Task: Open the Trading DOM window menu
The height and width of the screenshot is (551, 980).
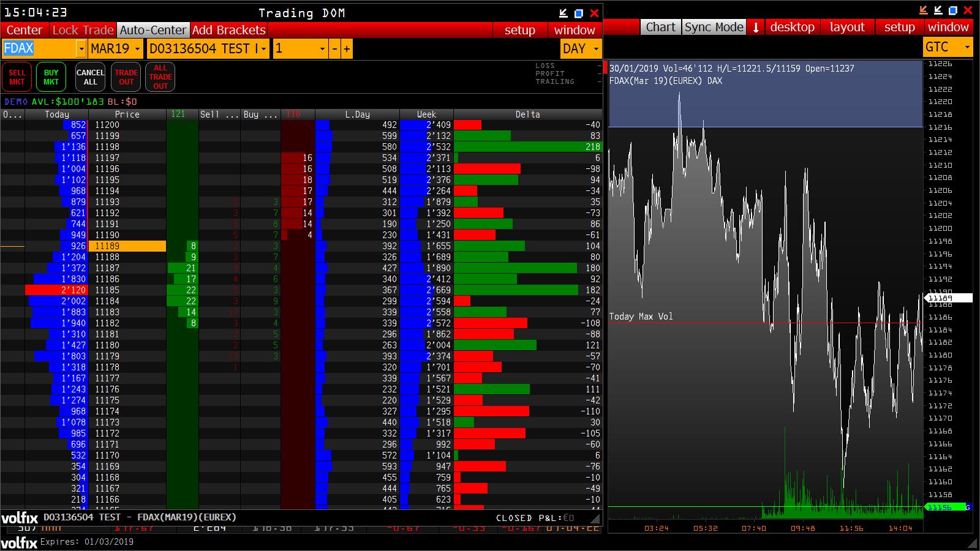Action: 575,30
